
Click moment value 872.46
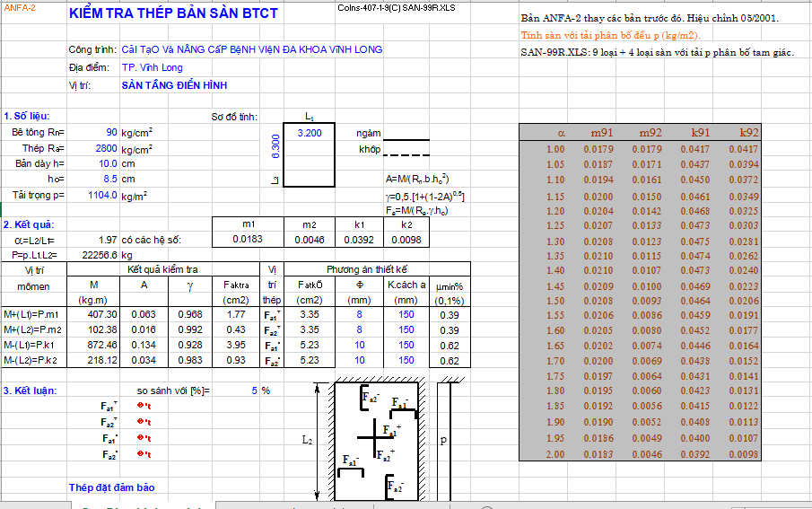(102, 345)
